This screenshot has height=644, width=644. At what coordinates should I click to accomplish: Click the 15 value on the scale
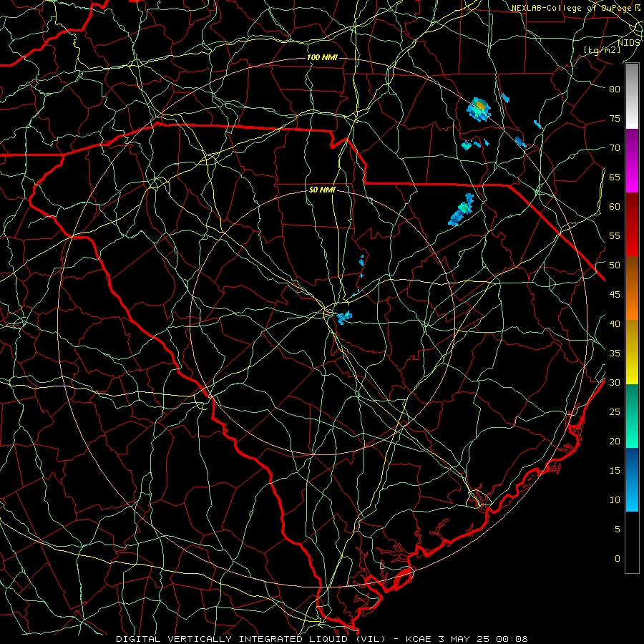click(x=615, y=471)
